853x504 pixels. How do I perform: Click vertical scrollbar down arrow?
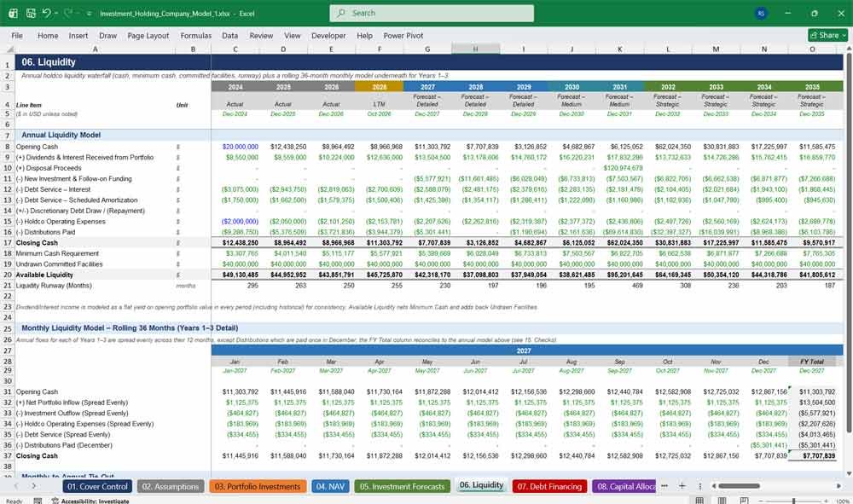click(x=848, y=473)
